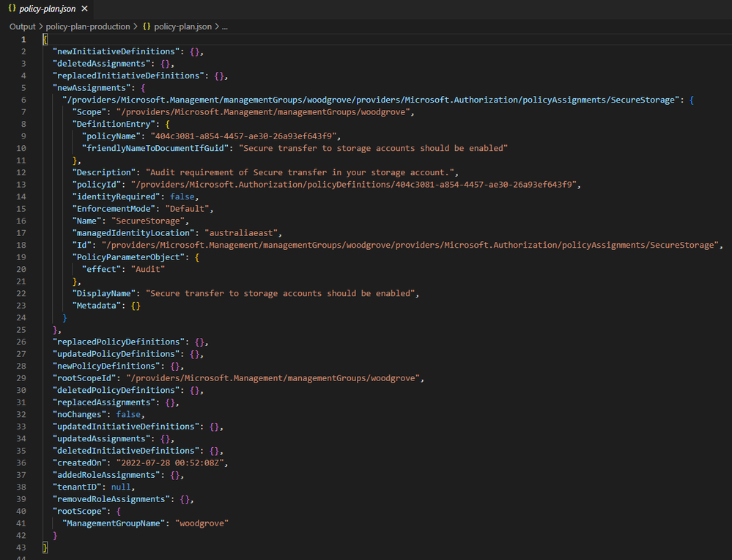The height and width of the screenshot is (560, 732).
Task: Click the "Default" value
Action: (187, 209)
